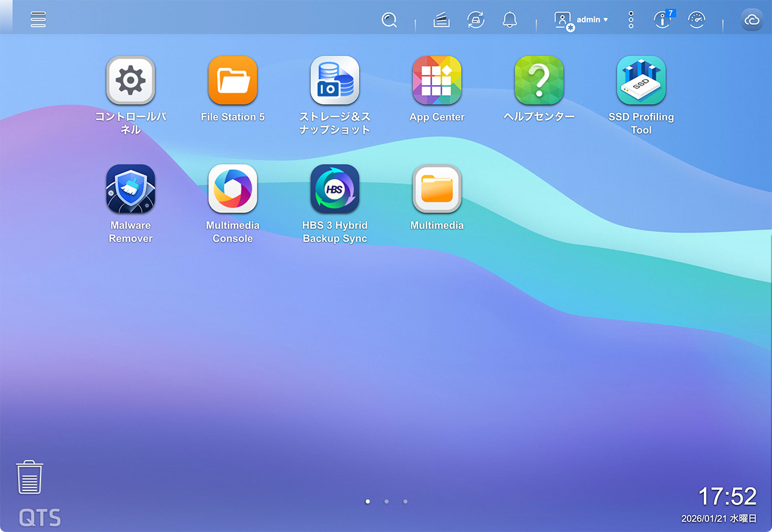Image resolution: width=772 pixels, height=532 pixels.
Task: Click the myQNAPcloud cloud icon
Action: (751, 20)
